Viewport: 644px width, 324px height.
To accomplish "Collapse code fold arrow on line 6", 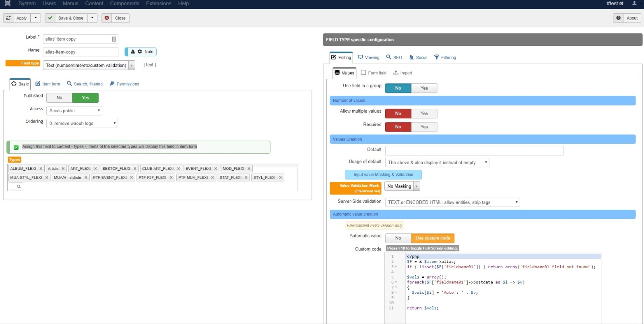I will point(396,283).
